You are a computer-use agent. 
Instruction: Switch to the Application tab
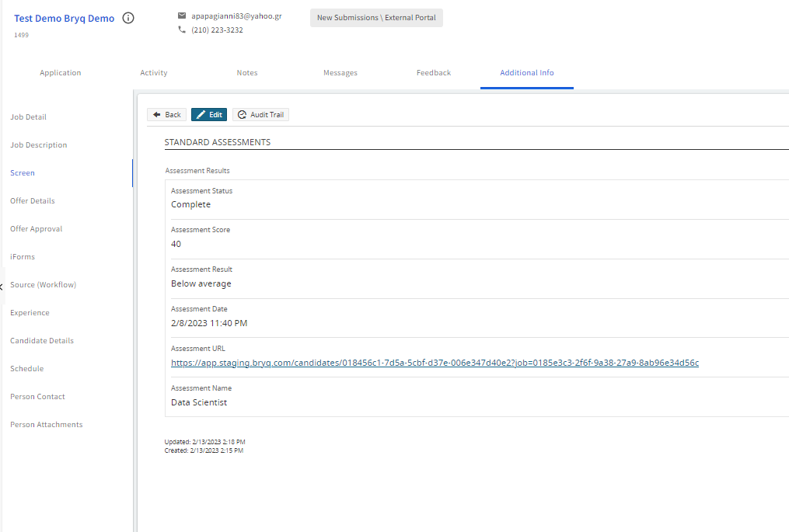click(x=61, y=73)
